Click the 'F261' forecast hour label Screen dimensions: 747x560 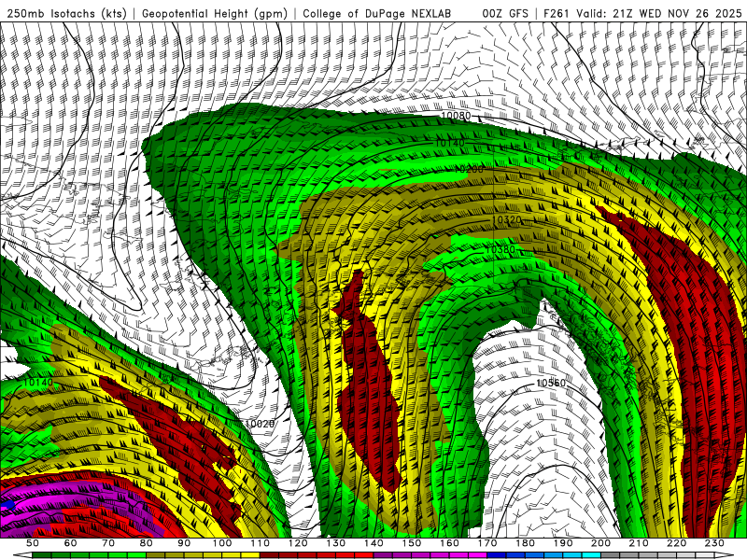point(557,13)
